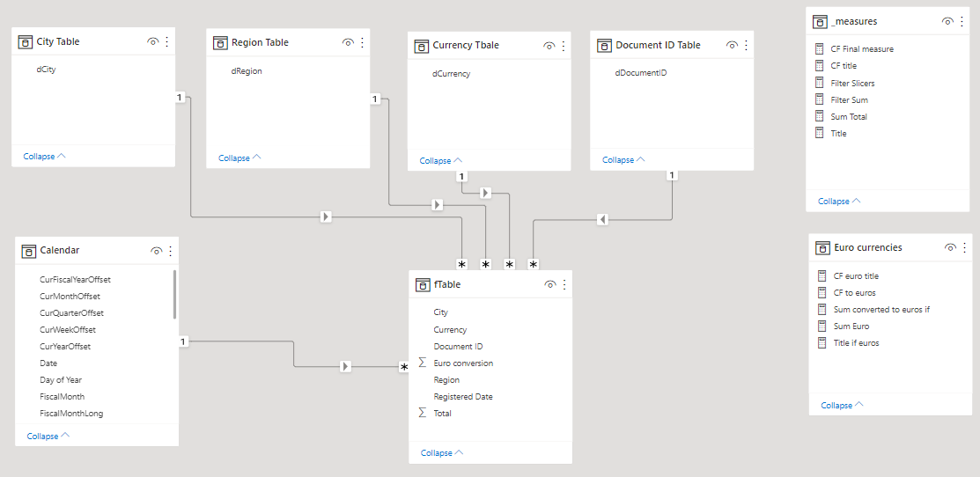This screenshot has width=980, height=477.
Task: Collapse the _measures card
Action: (839, 201)
